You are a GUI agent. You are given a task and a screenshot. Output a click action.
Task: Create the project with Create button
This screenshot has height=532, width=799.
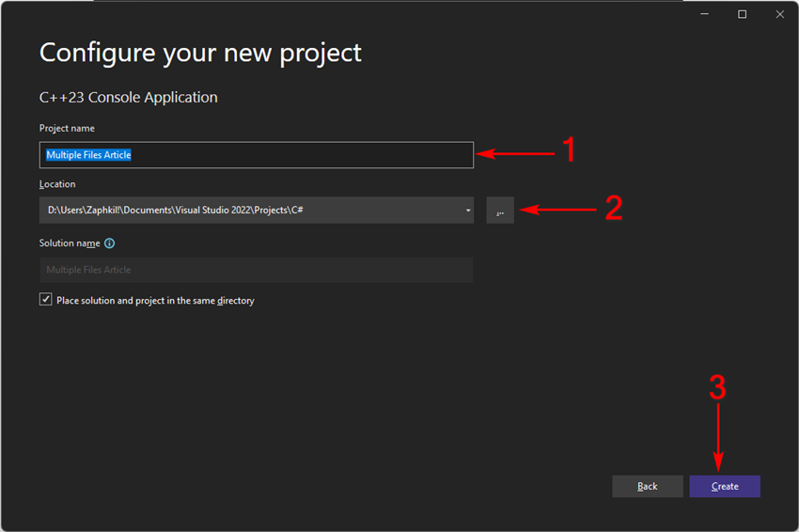point(725,486)
